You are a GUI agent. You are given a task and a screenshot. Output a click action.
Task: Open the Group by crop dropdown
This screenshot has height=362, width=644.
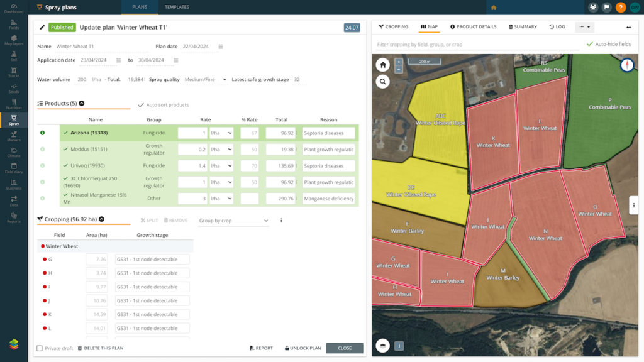pyautogui.click(x=233, y=221)
